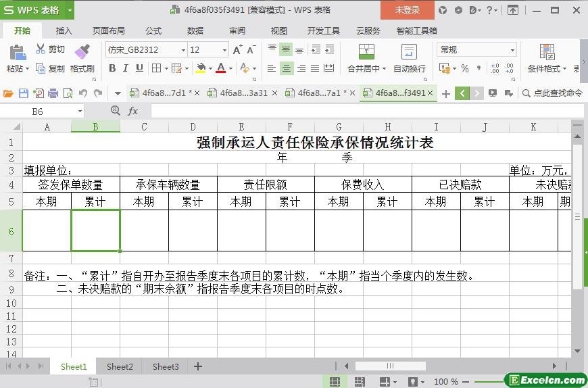Screen dimensions: 588x388
Task: Redo the last action
Action: [x=98, y=93]
